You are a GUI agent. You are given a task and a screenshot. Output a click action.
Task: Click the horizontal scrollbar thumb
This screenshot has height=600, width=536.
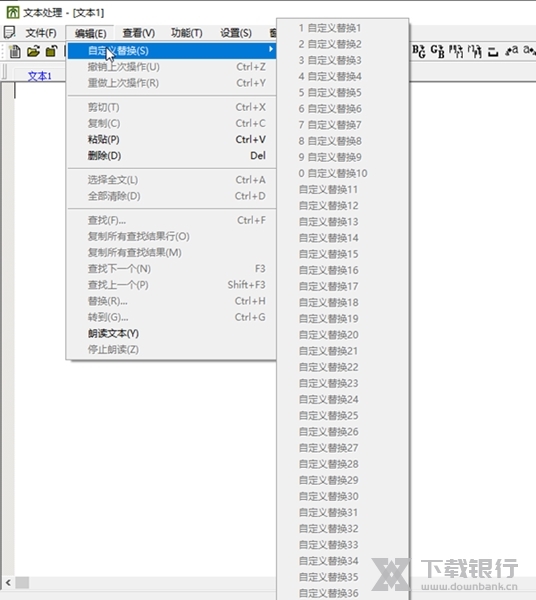(x=22, y=583)
